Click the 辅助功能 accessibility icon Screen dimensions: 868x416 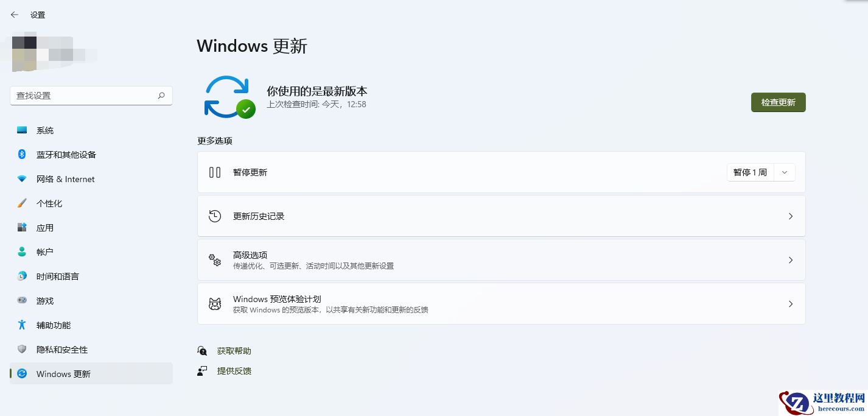(23, 325)
